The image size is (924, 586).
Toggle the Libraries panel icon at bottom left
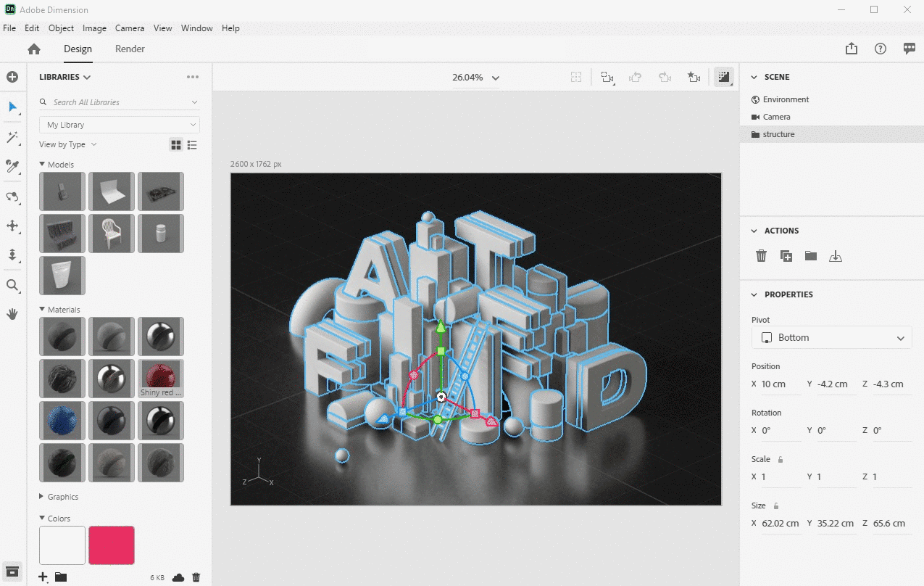pyautogui.click(x=12, y=571)
